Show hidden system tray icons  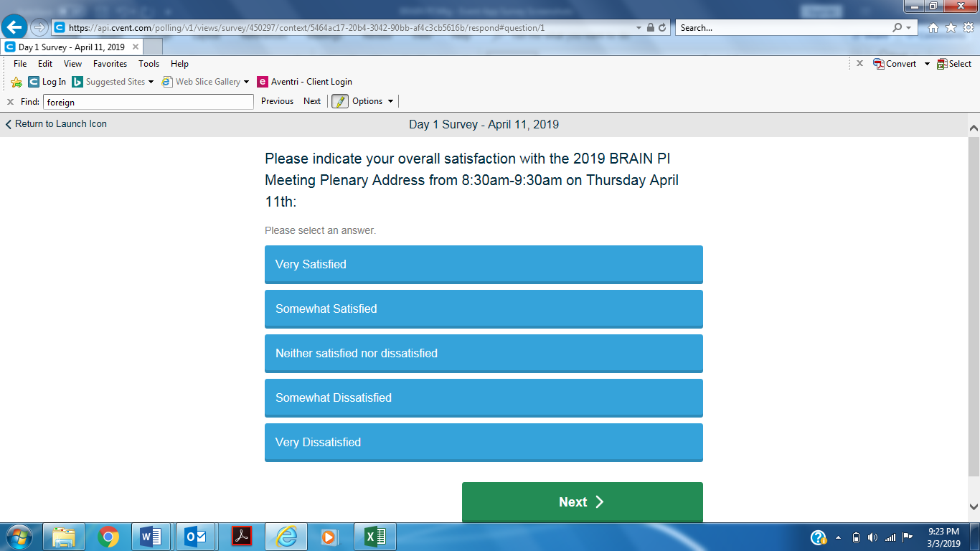(x=839, y=537)
